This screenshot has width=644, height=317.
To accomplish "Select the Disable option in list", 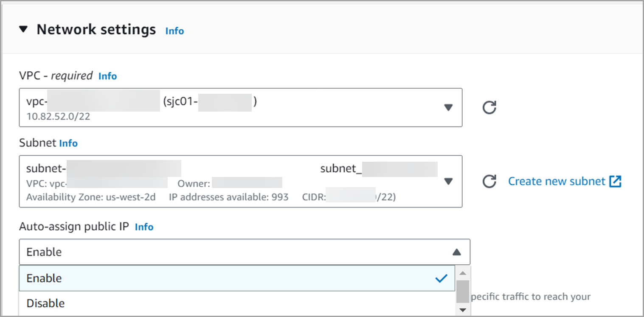I will [x=237, y=303].
